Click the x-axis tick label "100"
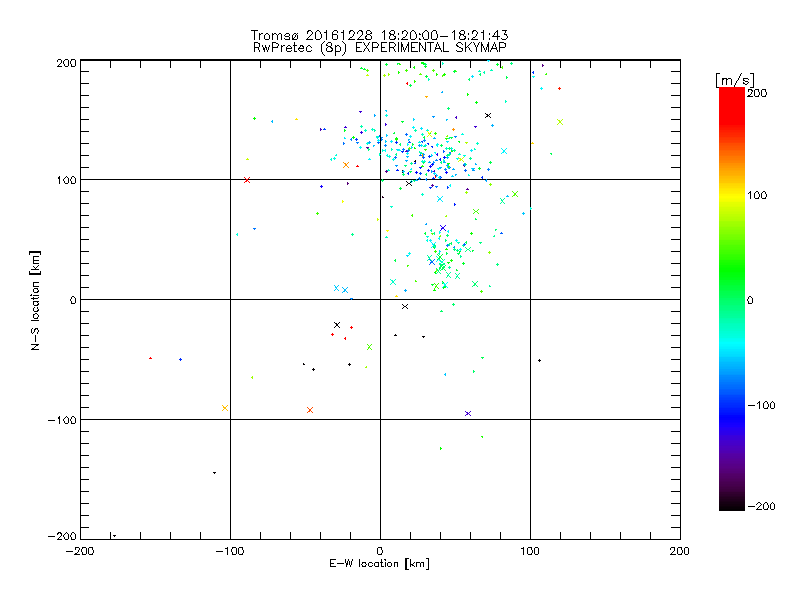Viewport: 800px width, 600px height. click(x=530, y=551)
